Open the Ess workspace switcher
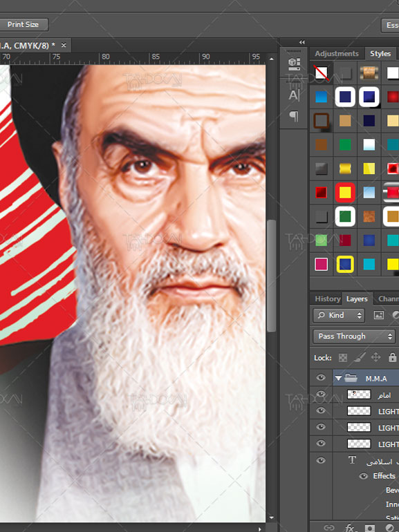This screenshot has width=399, height=532. [391, 25]
